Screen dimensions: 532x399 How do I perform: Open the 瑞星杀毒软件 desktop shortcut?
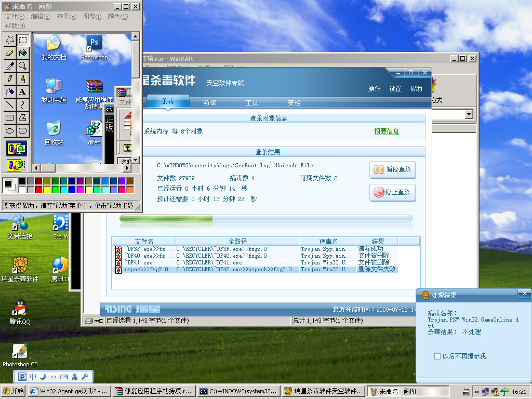[x=20, y=270]
